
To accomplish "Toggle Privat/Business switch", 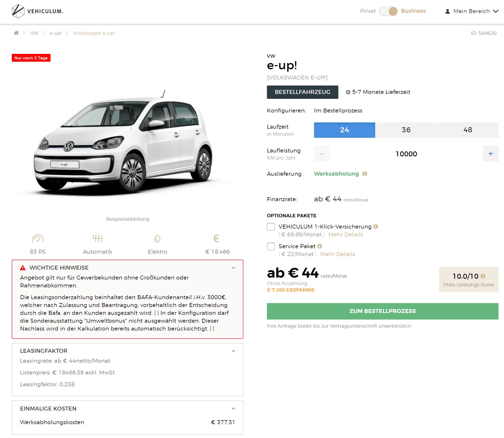I will coord(388,11).
